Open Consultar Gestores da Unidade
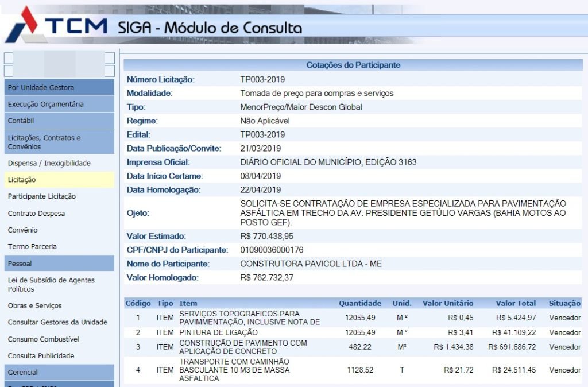Screen dimensions: 588x387 click(57, 322)
